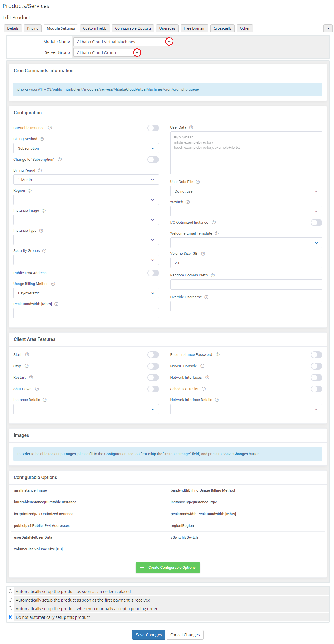The image size is (334, 644).
Task: Click help icon beside Random Domain Prefix
Action: click(x=213, y=275)
